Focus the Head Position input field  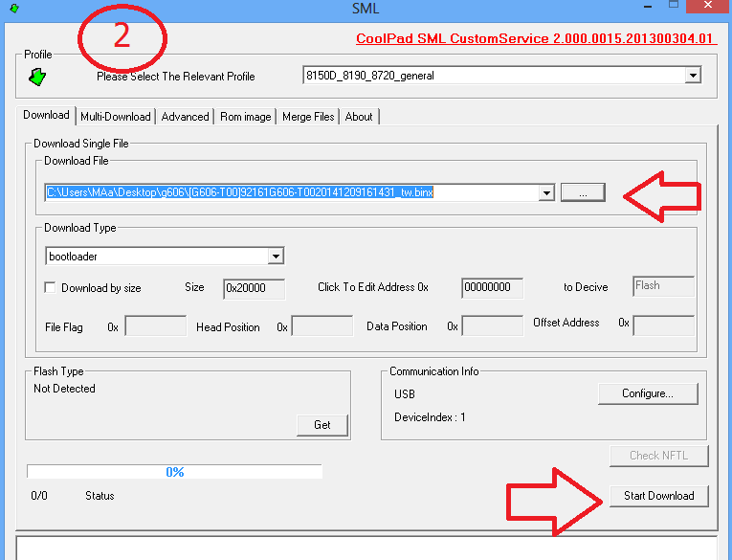tap(322, 325)
